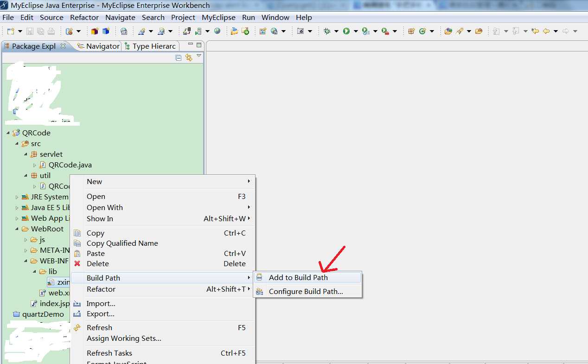This screenshot has height=364, width=588.
Task: Collapse the WEB-INF folder node
Action: 26,261
